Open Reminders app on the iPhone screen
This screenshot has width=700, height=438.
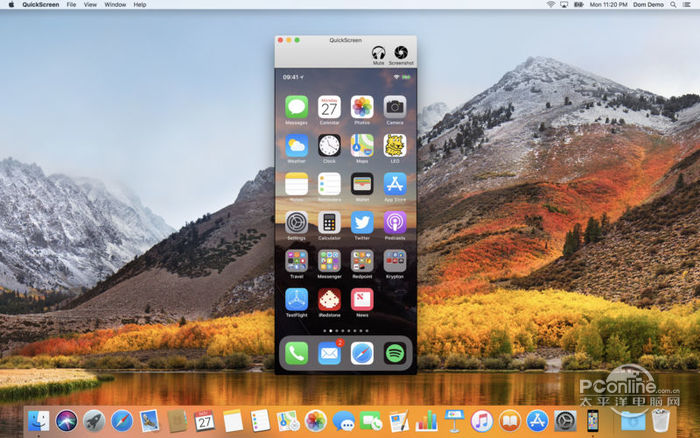click(329, 184)
